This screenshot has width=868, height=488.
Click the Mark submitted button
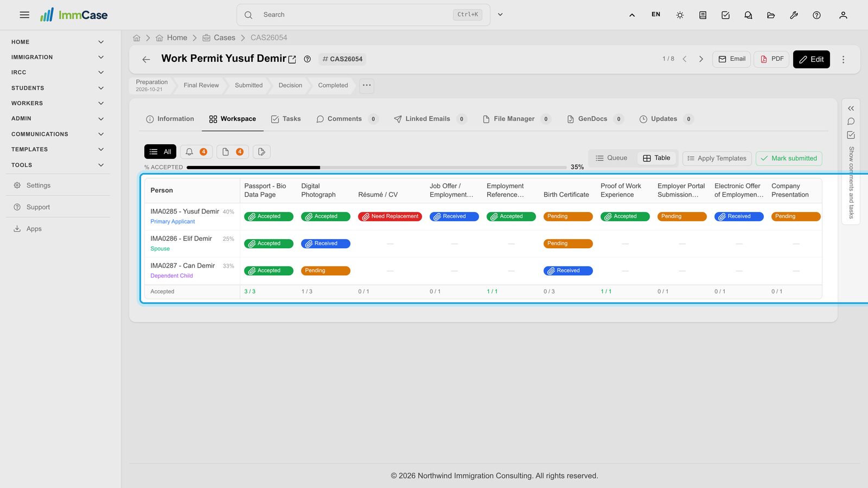(789, 158)
